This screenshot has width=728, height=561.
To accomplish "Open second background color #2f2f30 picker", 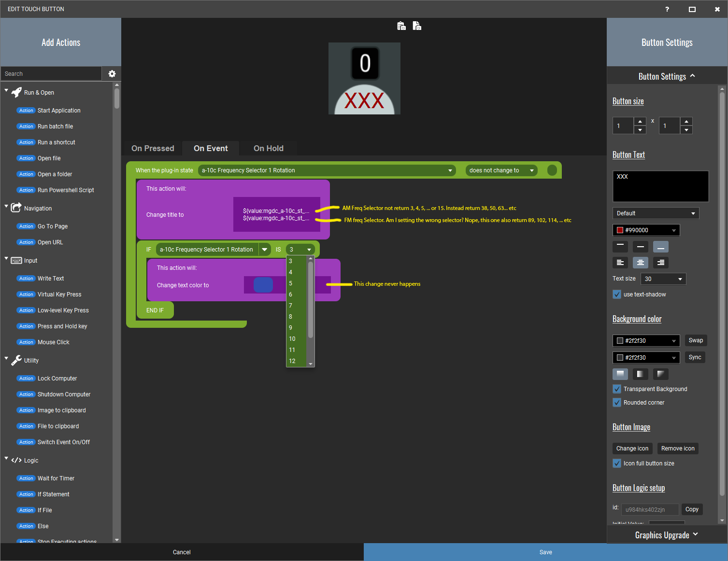I will pyautogui.click(x=646, y=358).
